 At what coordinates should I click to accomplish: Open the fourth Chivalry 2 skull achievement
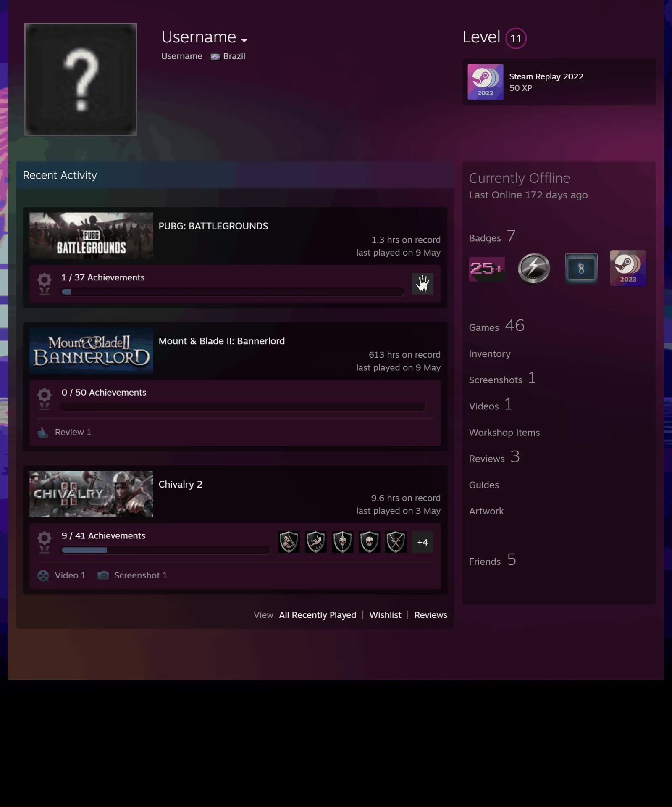pos(370,542)
